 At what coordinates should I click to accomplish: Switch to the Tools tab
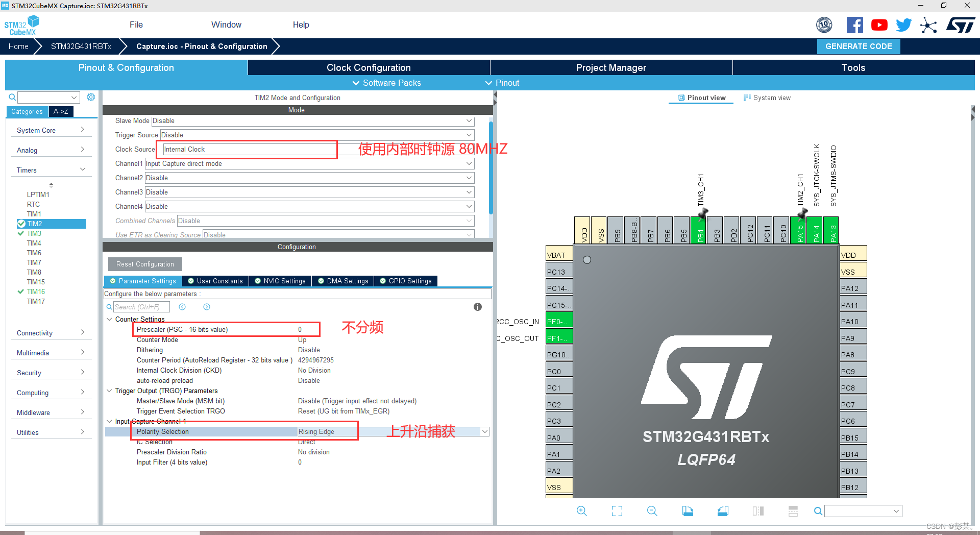853,67
